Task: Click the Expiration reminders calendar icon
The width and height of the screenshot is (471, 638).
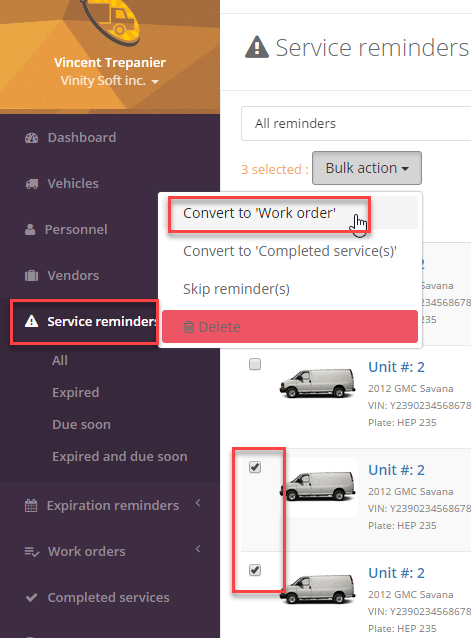Action: coord(31,506)
